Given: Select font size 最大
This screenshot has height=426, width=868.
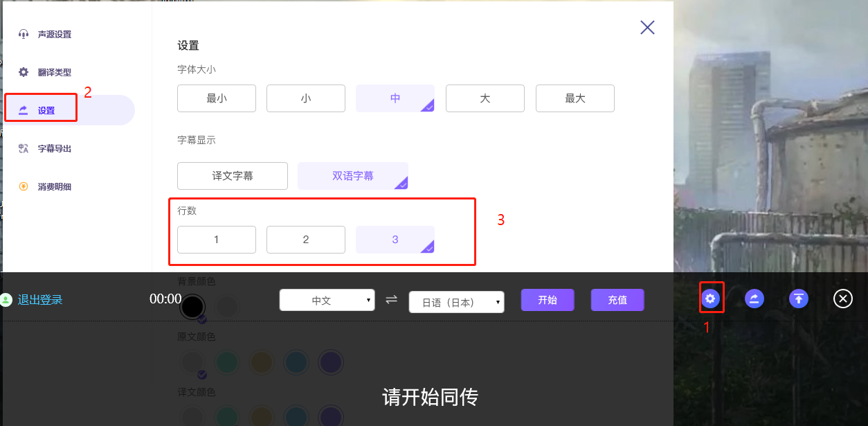Looking at the screenshot, I should pos(575,98).
